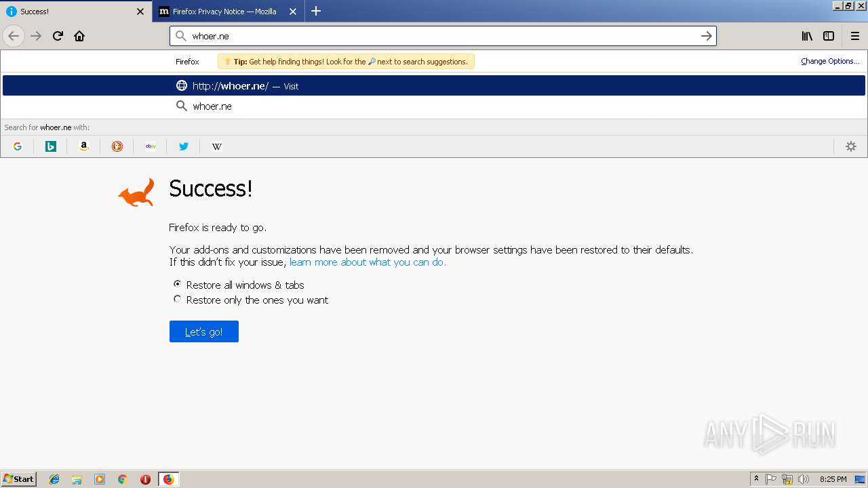Click Firefox taskbar button

[168, 479]
